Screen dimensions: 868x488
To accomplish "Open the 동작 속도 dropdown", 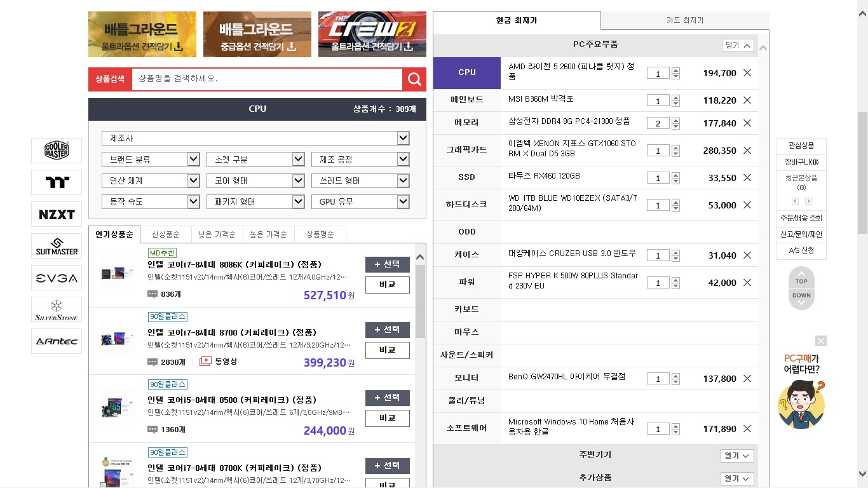I will (x=151, y=201).
